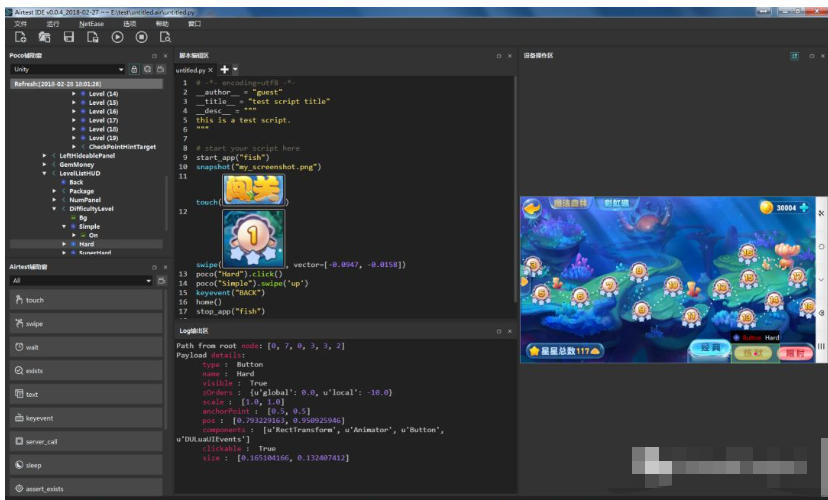828x500 pixels.
Task: Insert a wait command
Action: pos(86,347)
